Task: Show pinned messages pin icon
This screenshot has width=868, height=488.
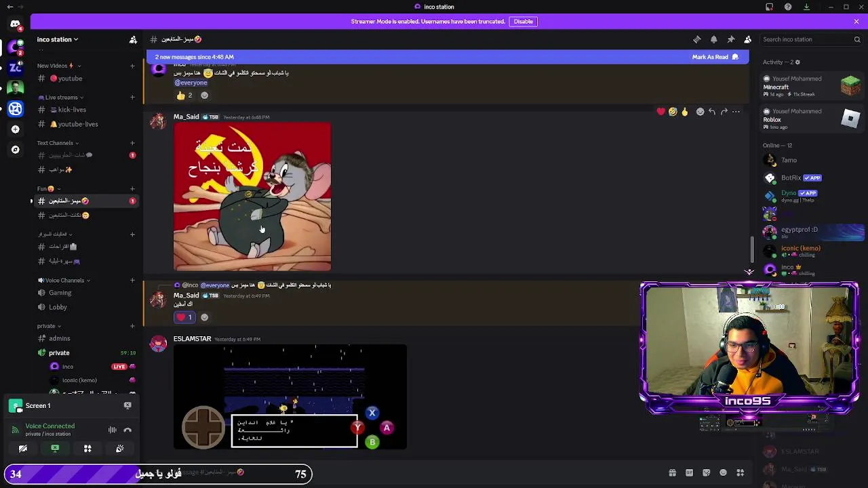Action: (x=730, y=39)
